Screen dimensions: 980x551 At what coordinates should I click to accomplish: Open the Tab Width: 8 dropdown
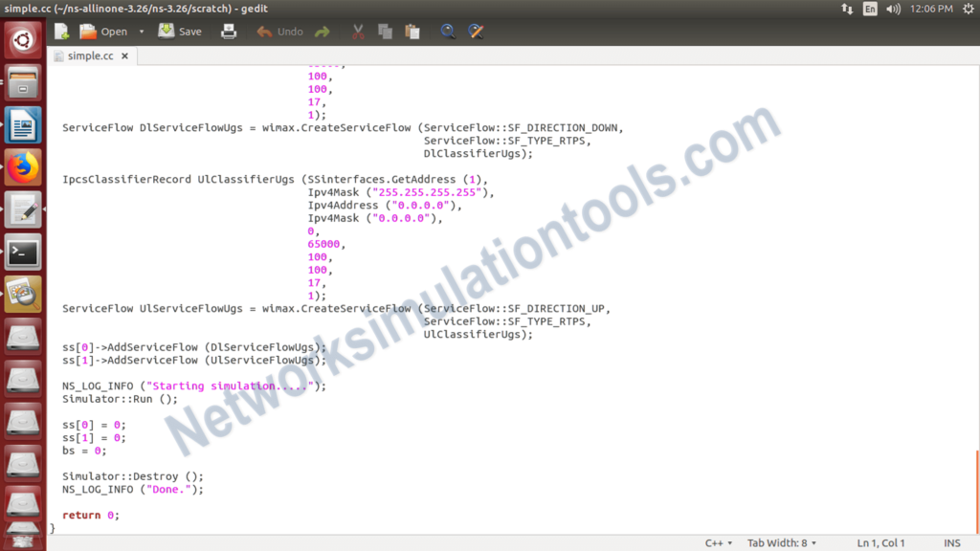coord(781,542)
